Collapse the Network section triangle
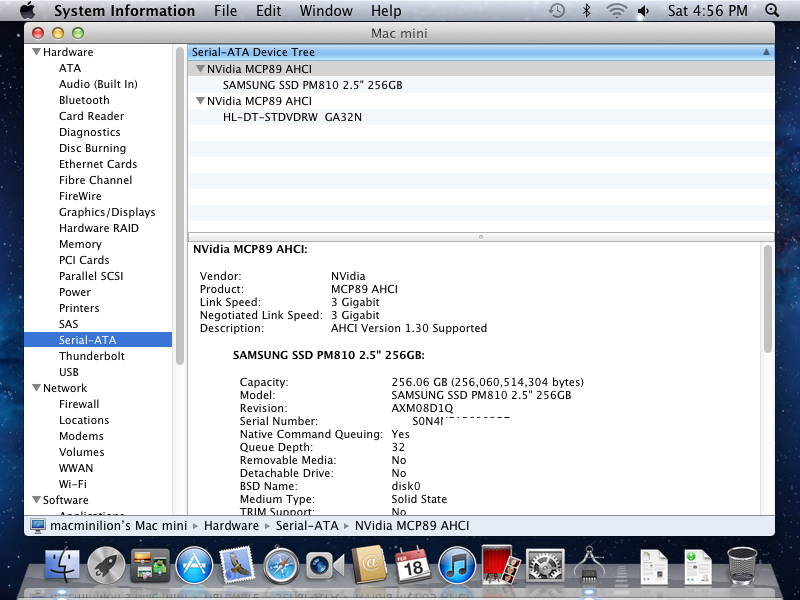Screen dimensions: 800x600 [36, 388]
